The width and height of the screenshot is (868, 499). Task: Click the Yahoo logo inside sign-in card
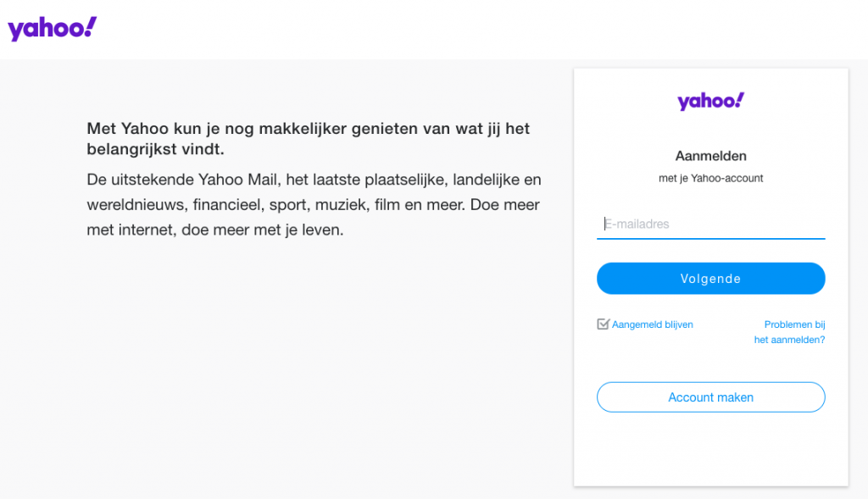coord(711,101)
